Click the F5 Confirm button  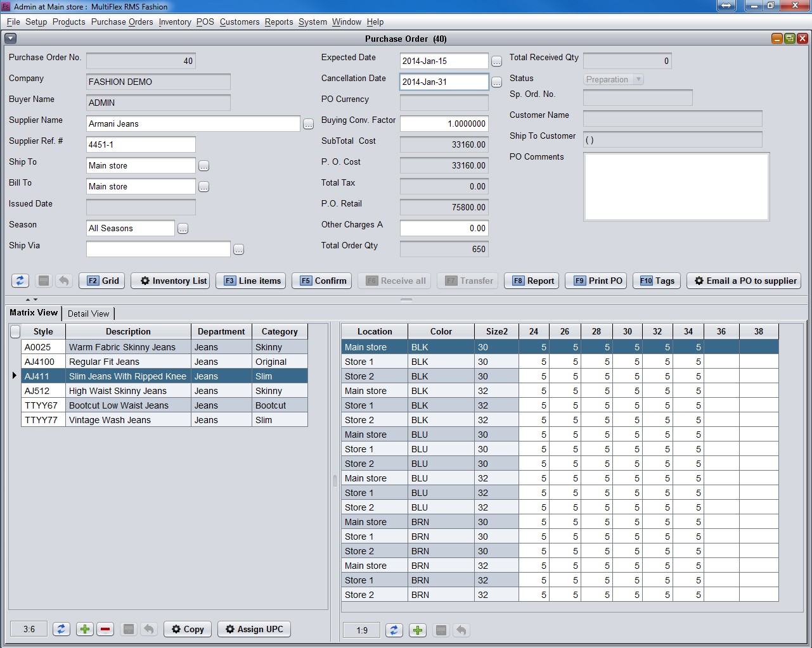(x=321, y=281)
